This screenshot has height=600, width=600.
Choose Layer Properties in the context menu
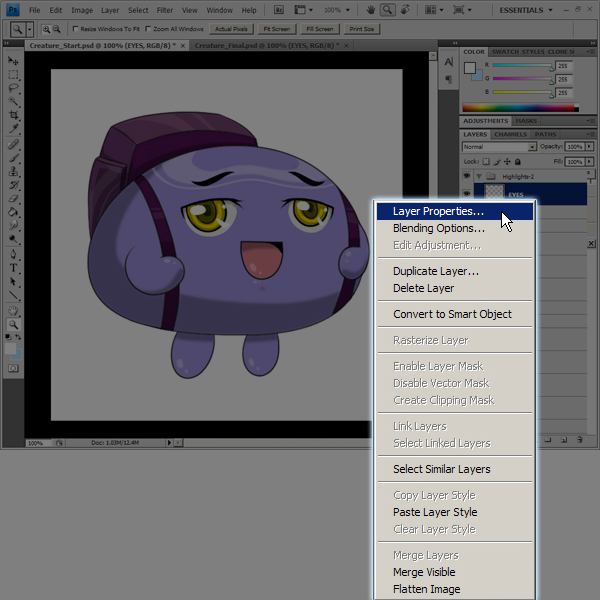455,212
